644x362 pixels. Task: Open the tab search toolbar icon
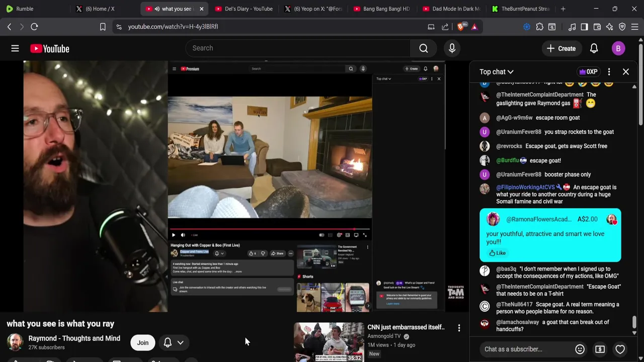click(x=552, y=27)
